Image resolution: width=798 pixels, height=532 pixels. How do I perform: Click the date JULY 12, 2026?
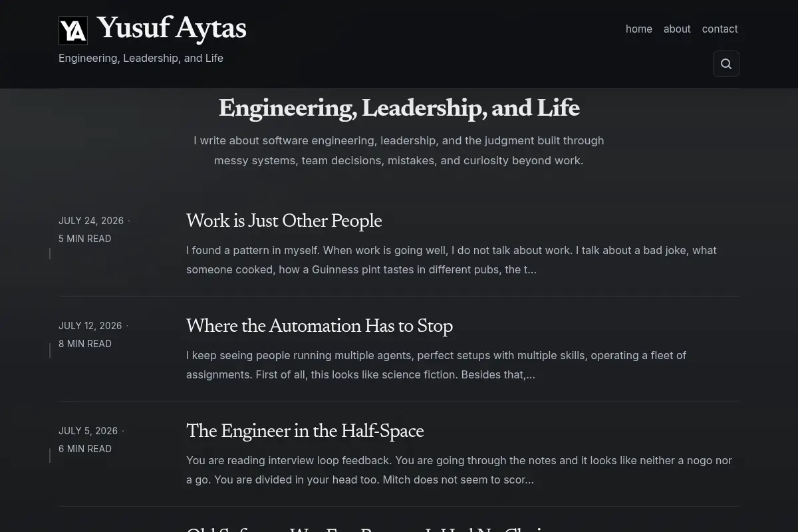coord(90,326)
